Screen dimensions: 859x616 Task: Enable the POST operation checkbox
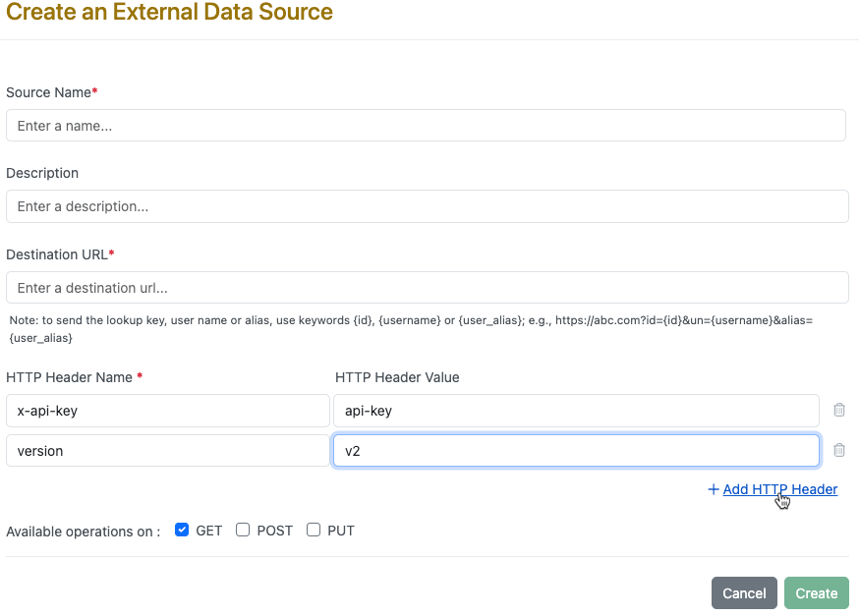pos(243,530)
